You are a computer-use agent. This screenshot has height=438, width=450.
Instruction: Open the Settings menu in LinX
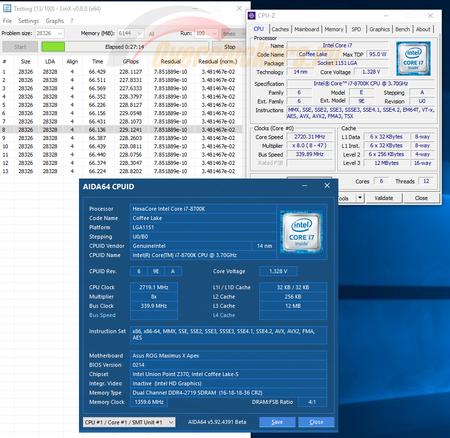[x=29, y=21]
